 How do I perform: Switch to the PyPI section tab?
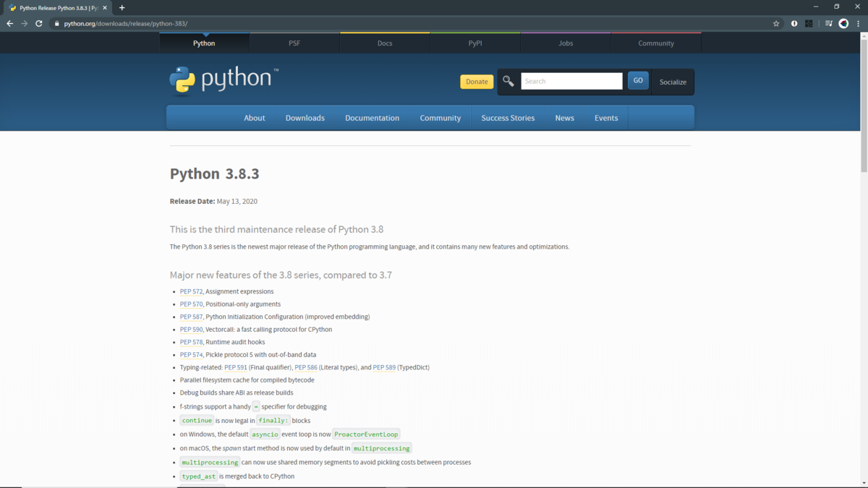pyautogui.click(x=475, y=43)
